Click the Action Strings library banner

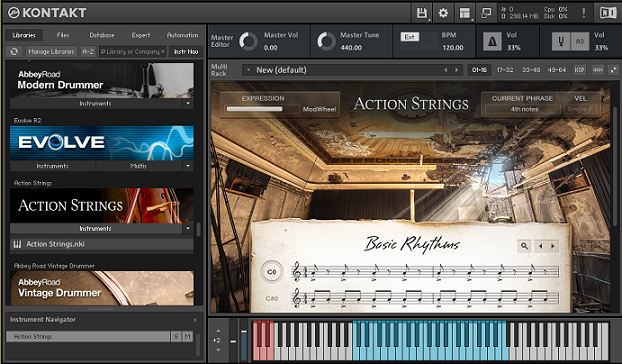pyautogui.click(x=102, y=205)
